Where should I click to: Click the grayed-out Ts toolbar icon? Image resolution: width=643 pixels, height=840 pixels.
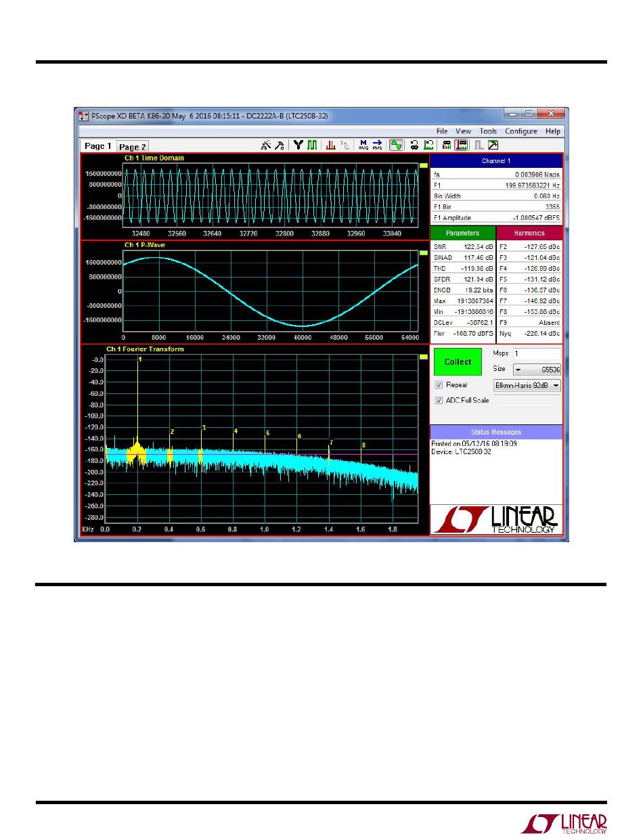coord(345,145)
